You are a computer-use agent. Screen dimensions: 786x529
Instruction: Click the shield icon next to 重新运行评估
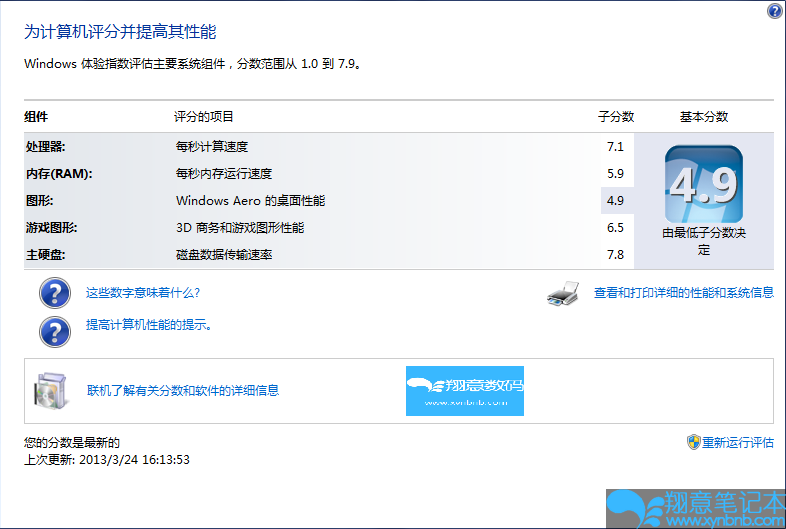[x=693, y=442]
